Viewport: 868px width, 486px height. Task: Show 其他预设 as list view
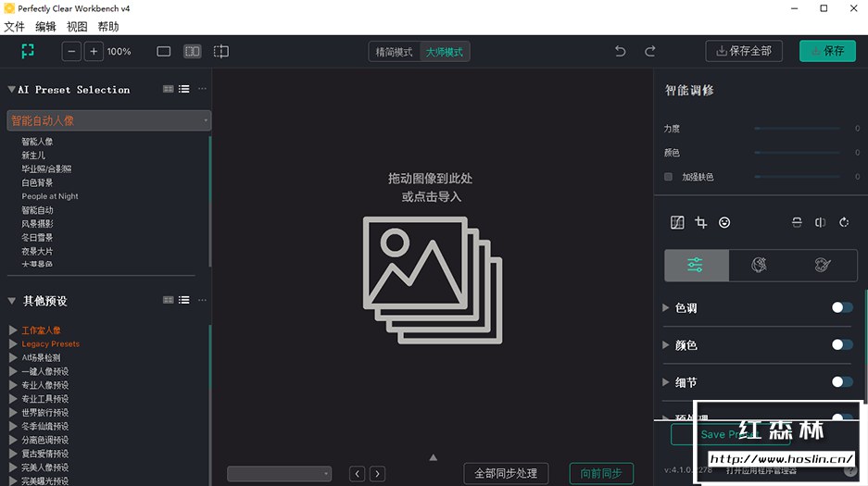(x=183, y=300)
